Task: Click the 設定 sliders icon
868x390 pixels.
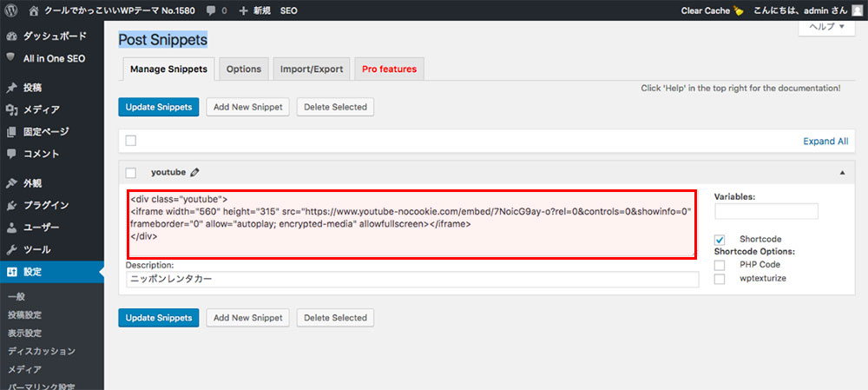Action: (11, 272)
